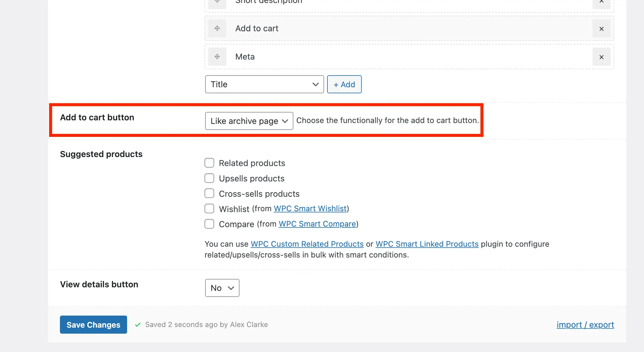Remove the Add to cart item
This screenshot has height=352, width=644.
[x=601, y=29]
